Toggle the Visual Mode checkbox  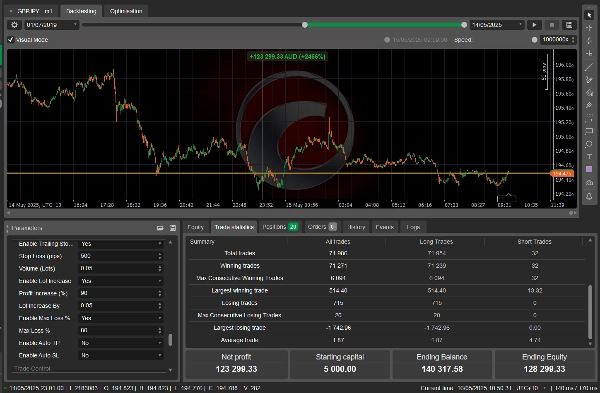(11, 39)
